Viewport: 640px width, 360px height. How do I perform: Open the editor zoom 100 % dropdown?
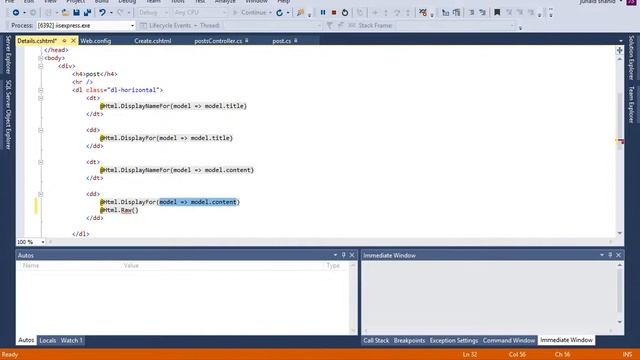click(x=42, y=242)
